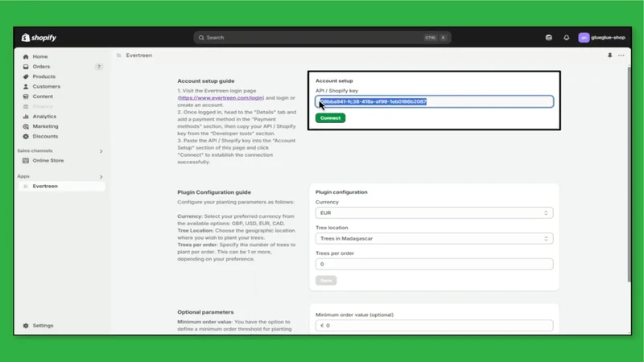
Task: Click the Analytics bar chart icon
Action: pyautogui.click(x=26, y=117)
